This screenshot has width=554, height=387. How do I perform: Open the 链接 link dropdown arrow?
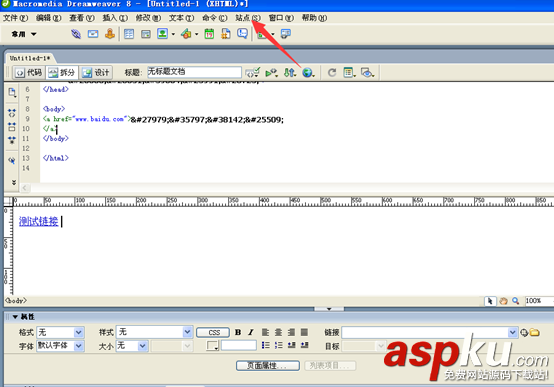click(x=513, y=333)
